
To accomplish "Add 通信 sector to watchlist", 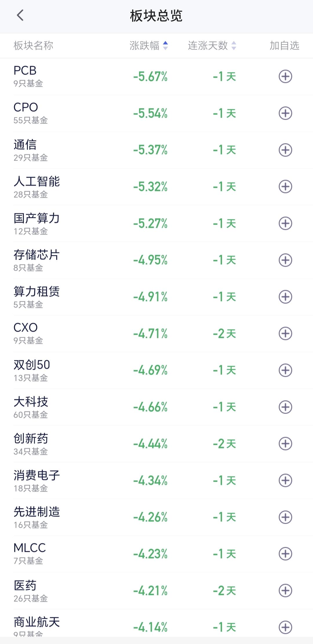I will [285, 150].
